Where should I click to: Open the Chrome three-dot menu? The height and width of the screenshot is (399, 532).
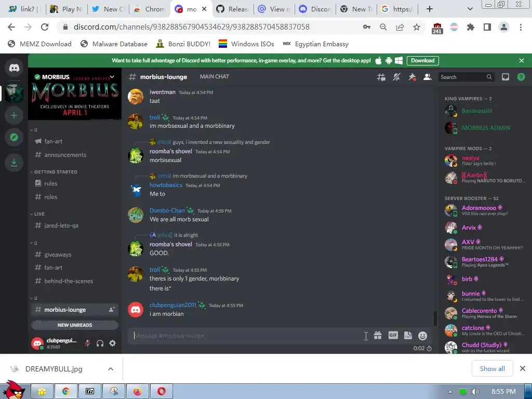pos(521,27)
